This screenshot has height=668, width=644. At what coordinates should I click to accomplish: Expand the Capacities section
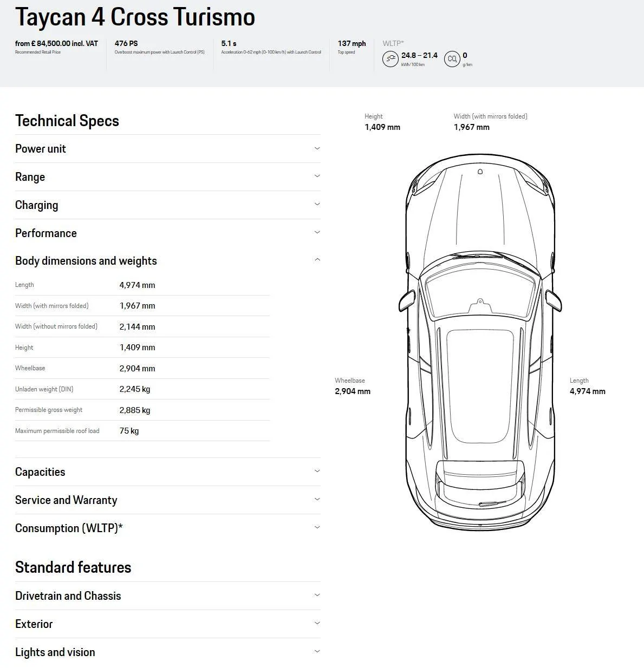click(167, 472)
